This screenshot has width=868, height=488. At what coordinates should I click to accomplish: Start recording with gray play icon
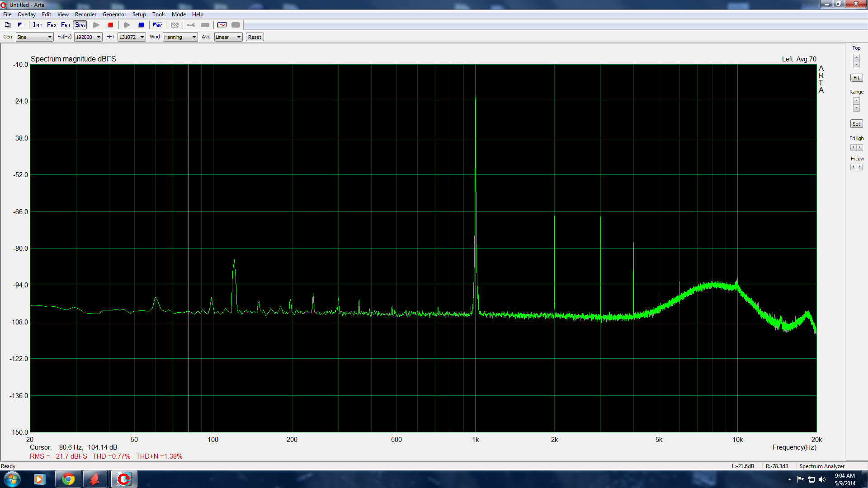pyautogui.click(x=96, y=25)
